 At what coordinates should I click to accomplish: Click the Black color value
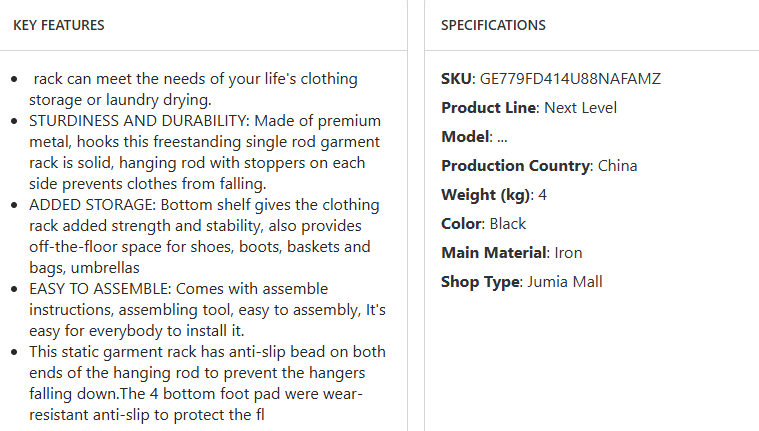(x=508, y=224)
